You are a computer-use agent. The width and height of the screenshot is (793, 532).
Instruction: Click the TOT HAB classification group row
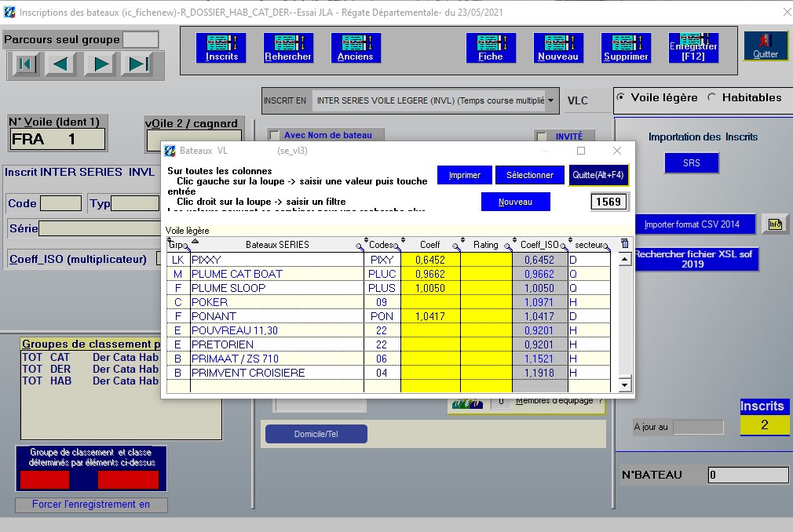tap(90, 381)
